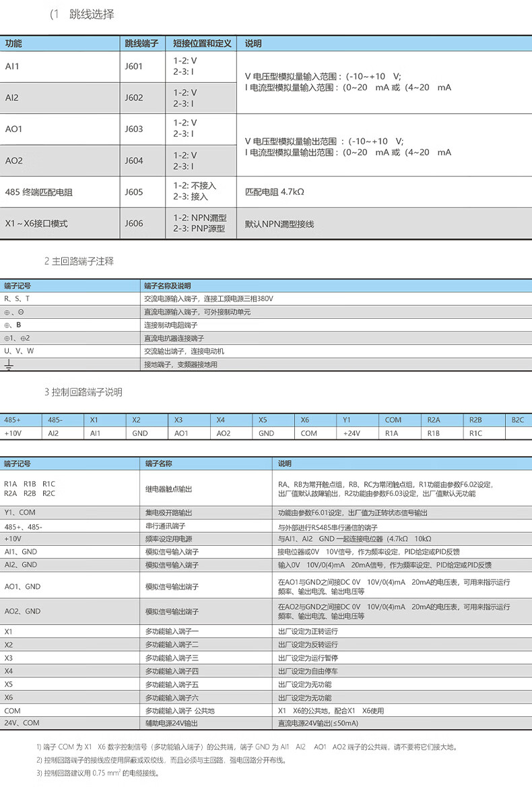Click the 跳线端子 column header
The width and height of the screenshot is (532, 787).
141,43
